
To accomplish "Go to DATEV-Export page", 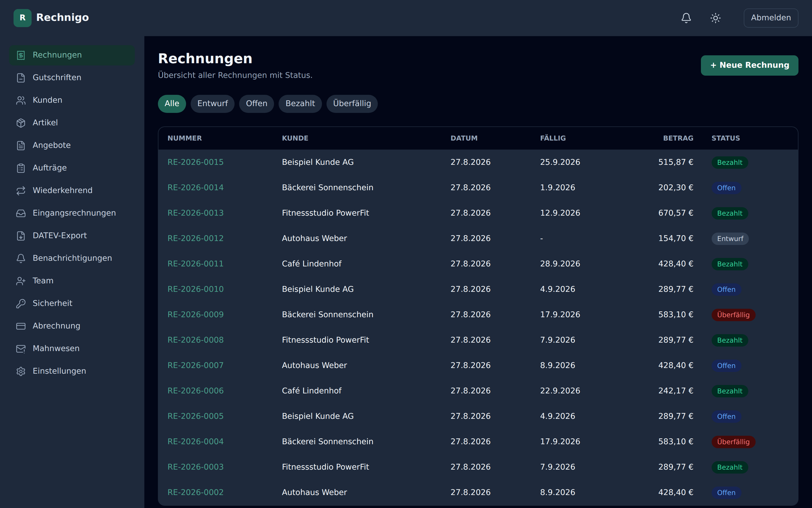I will tap(72, 236).
